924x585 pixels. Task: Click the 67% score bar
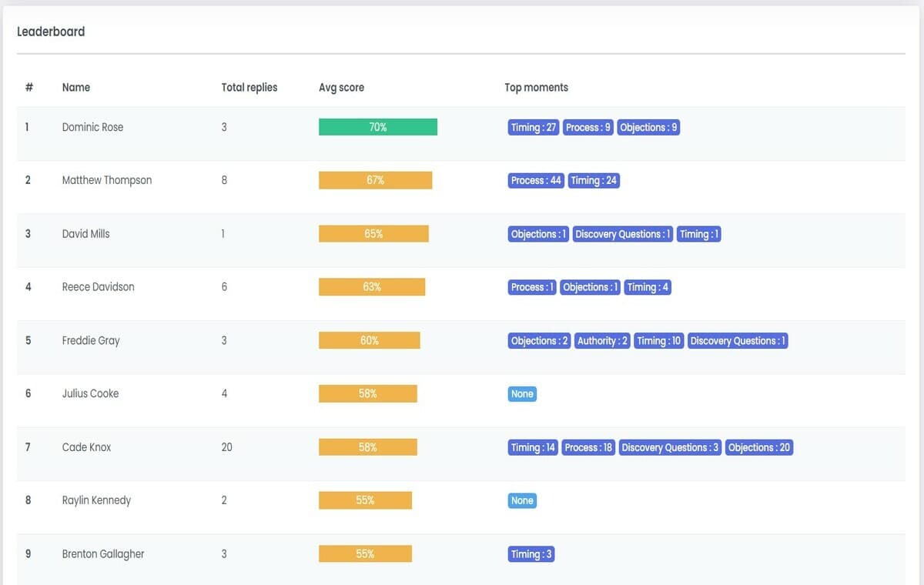[375, 180]
